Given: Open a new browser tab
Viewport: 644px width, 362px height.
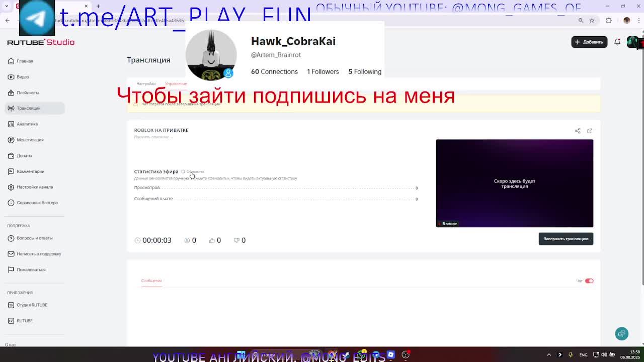Looking at the screenshot, I should (98, 6).
